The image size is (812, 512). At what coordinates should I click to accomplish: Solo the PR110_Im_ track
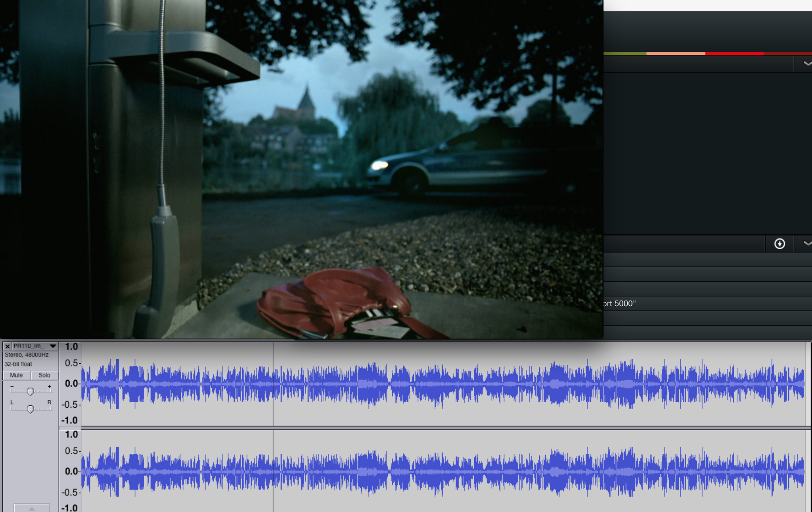click(44, 375)
